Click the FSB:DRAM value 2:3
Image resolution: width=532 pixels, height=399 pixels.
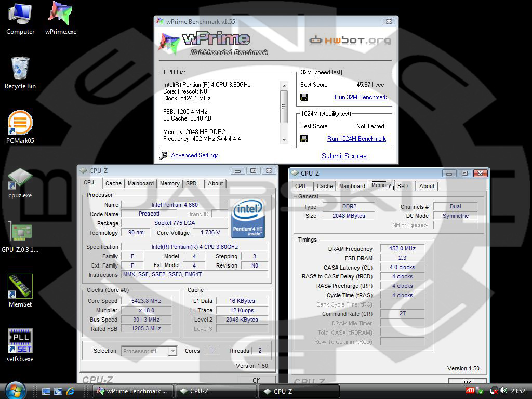click(402, 258)
